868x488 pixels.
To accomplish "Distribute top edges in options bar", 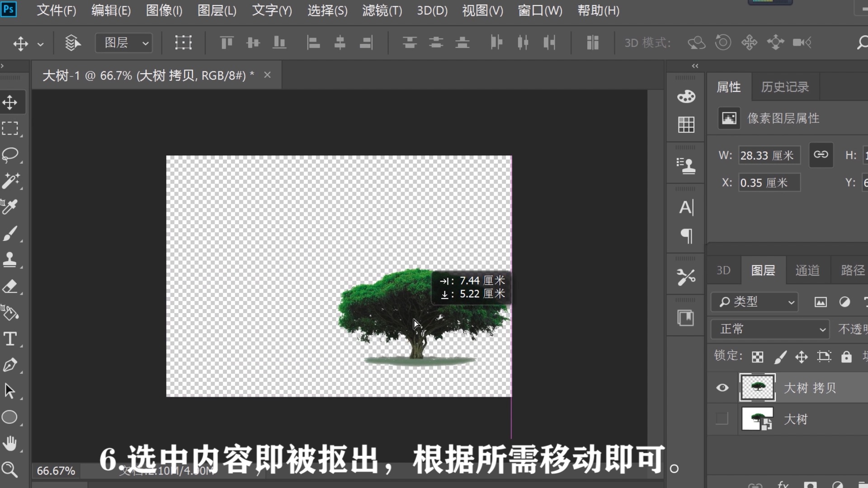I will click(410, 43).
